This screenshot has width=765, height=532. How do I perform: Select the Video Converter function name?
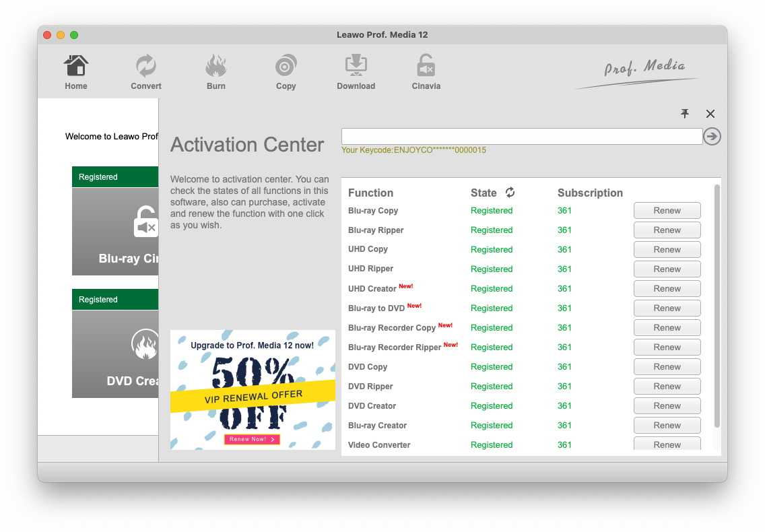379,444
